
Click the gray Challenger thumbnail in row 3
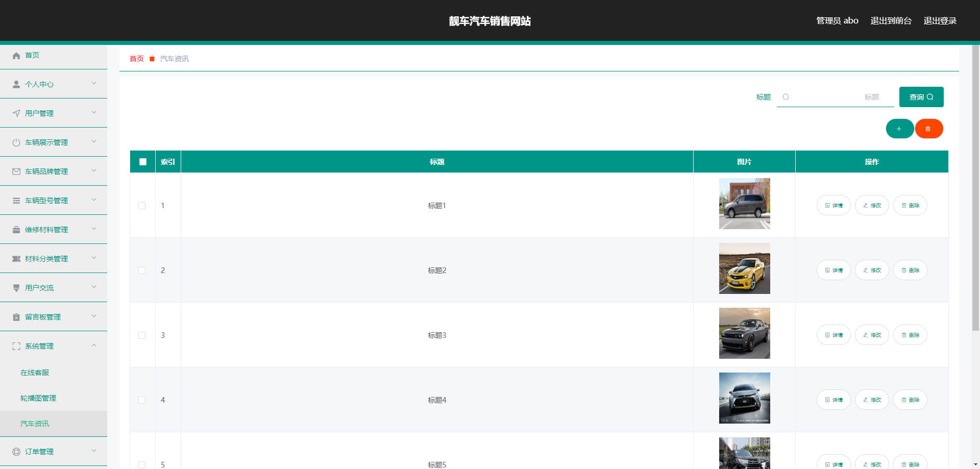745,333
